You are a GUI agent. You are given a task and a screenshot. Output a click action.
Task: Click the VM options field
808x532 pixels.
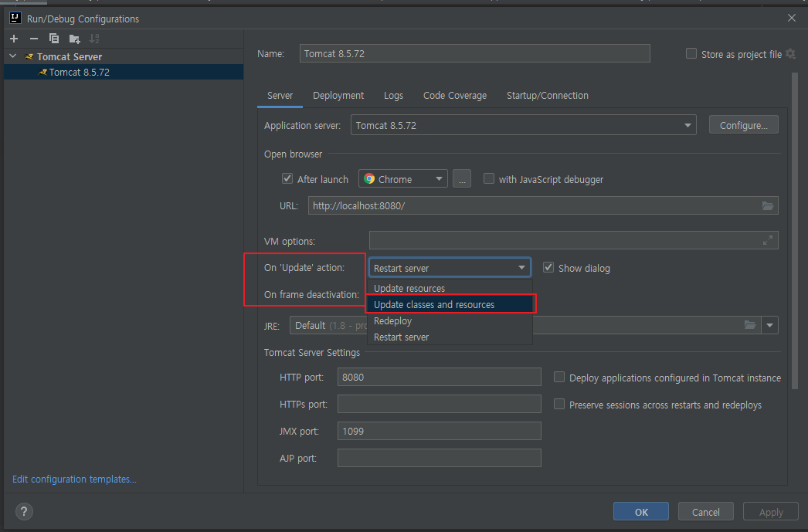[x=573, y=240]
